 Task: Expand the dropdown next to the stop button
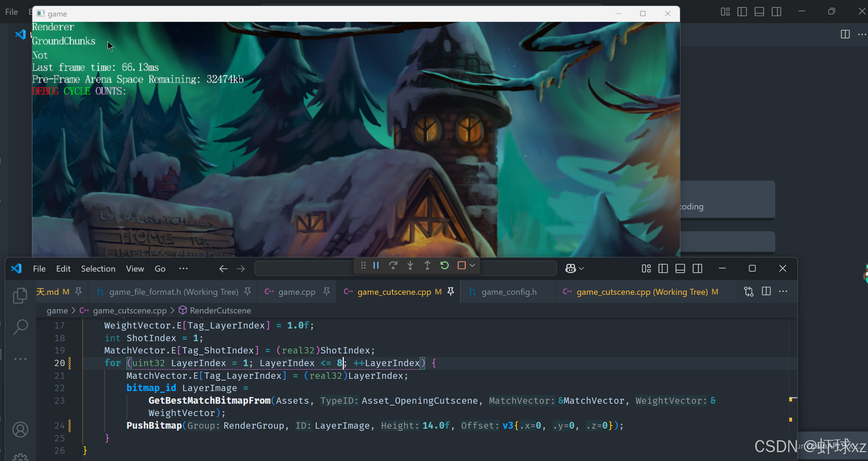point(472,266)
